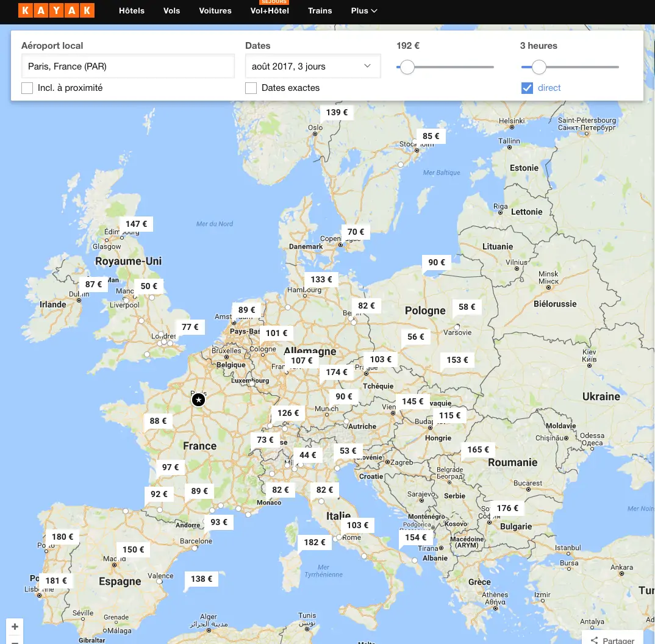Screen dimensions: 655x644
Task: Select the 101 € price tag near Cologne
Action: [276, 333]
